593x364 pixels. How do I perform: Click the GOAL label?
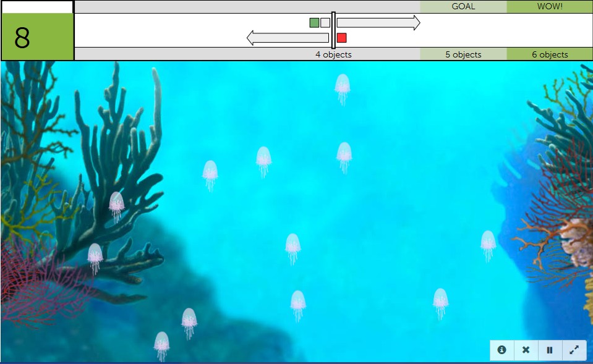[463, 6]
